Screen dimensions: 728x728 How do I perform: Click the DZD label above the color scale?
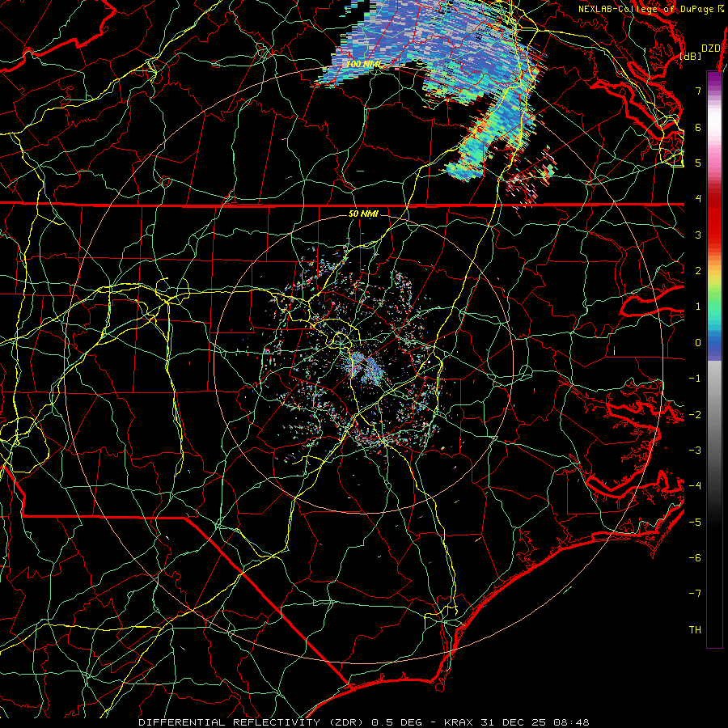point(710,49)
